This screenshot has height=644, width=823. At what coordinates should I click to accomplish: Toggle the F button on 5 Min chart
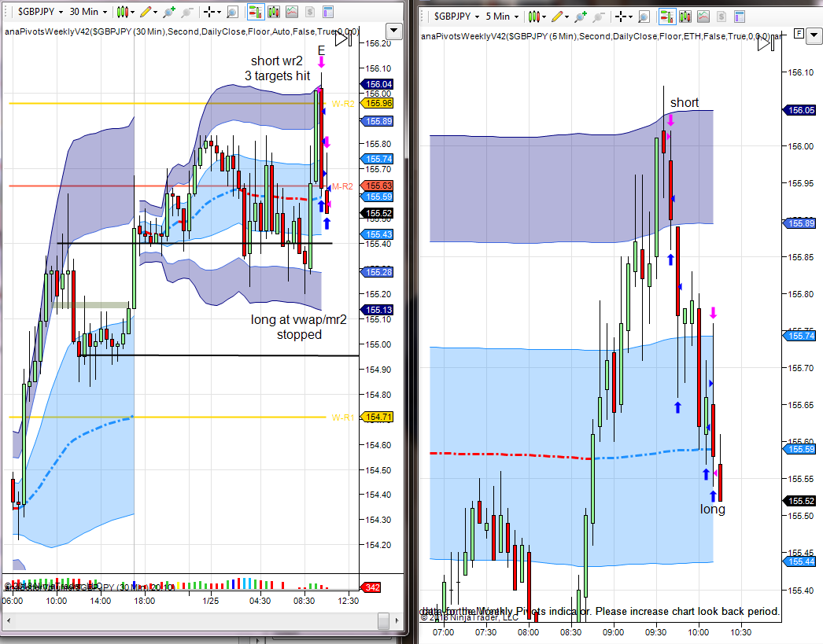tap(799, 34)
